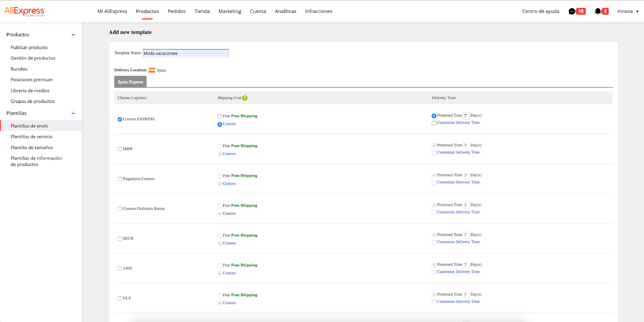The width and height of the screenshot is (644, 322).
Task: Switch to the Spain Express tab
Action: coord(130,82)
